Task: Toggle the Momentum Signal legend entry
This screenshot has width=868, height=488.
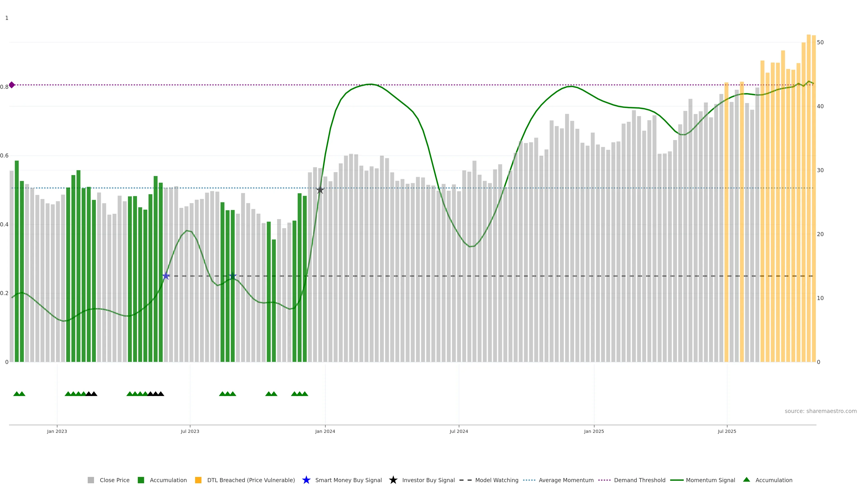Action: click(x=710, y=480)
